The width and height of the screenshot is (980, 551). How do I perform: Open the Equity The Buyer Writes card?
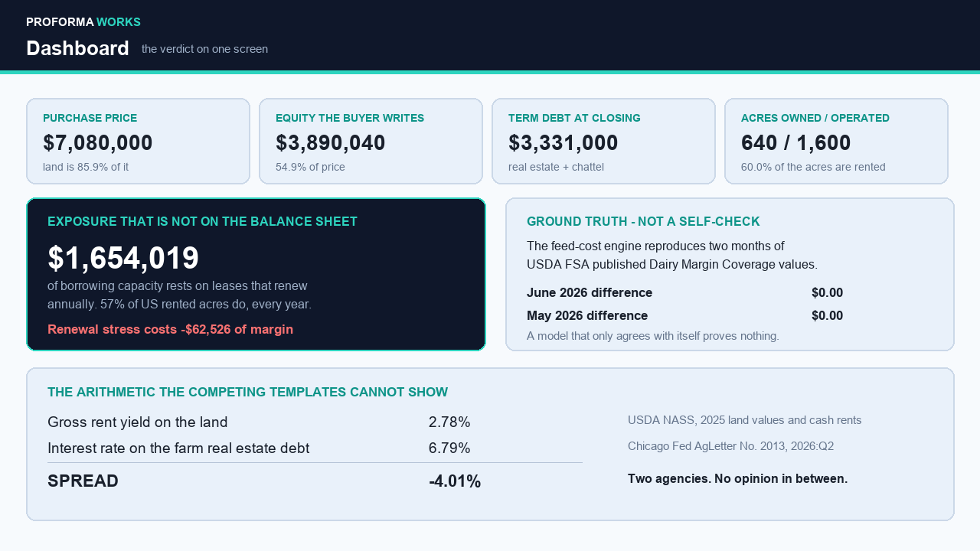click(371, 141)
